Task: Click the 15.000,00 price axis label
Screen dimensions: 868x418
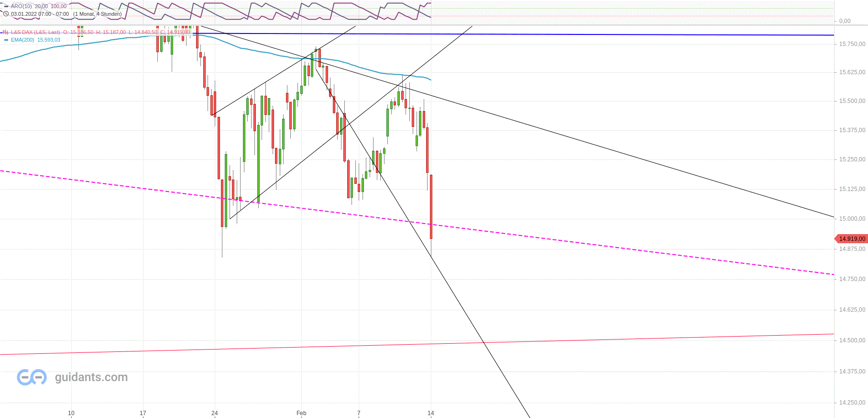Action: coord(852,219)
